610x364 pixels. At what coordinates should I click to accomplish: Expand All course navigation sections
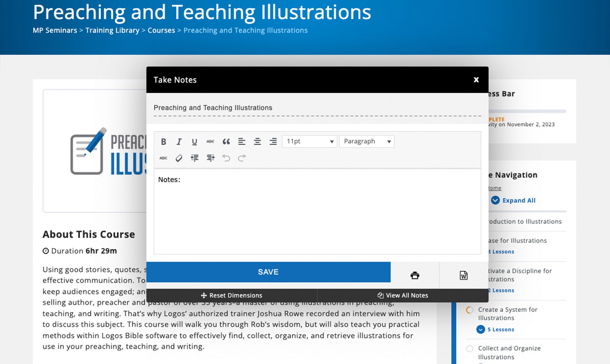click(x=514, y=200)
